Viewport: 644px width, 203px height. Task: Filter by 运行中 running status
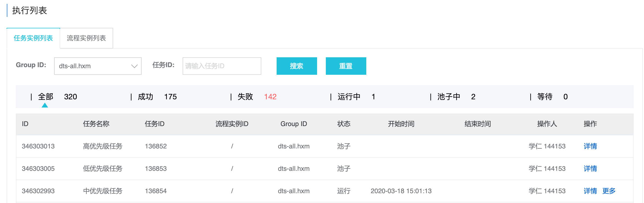pos(349,97)
